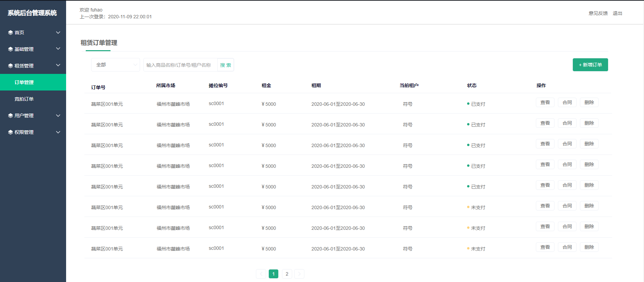Open the 基础管理 sidebar menu

(x=33, y=49)
